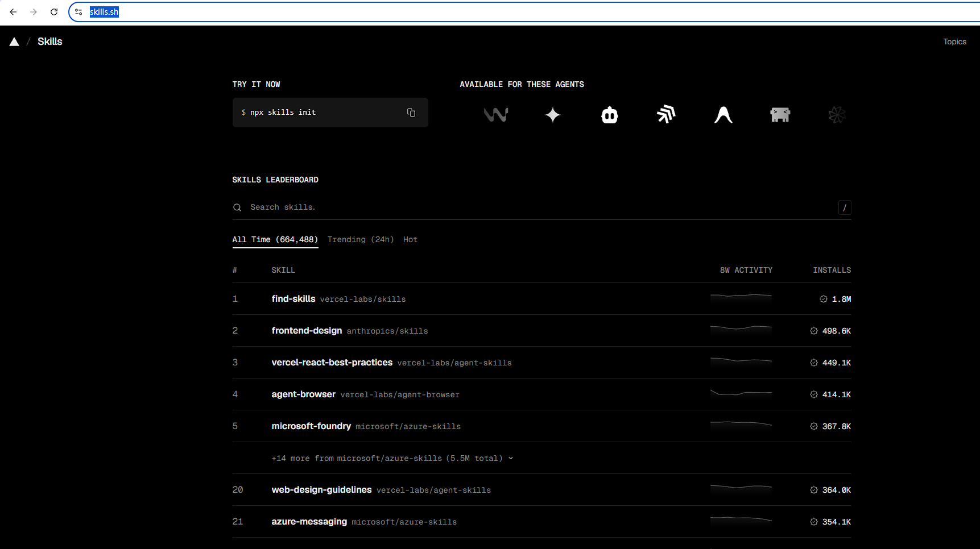Image resolution: width=980 pixels, height=549 pixels.
Task: Reload the skills.sh page
Action: tap(54, 12)
